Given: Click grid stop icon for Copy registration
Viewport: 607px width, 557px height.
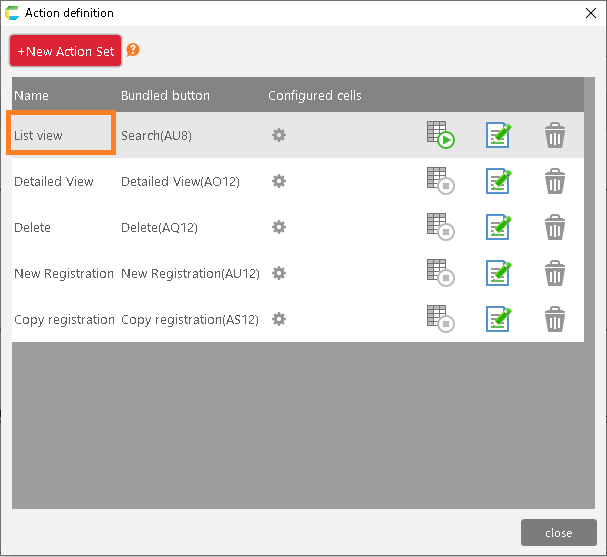Looking at the screenshot, I should (x=440, y=319).
